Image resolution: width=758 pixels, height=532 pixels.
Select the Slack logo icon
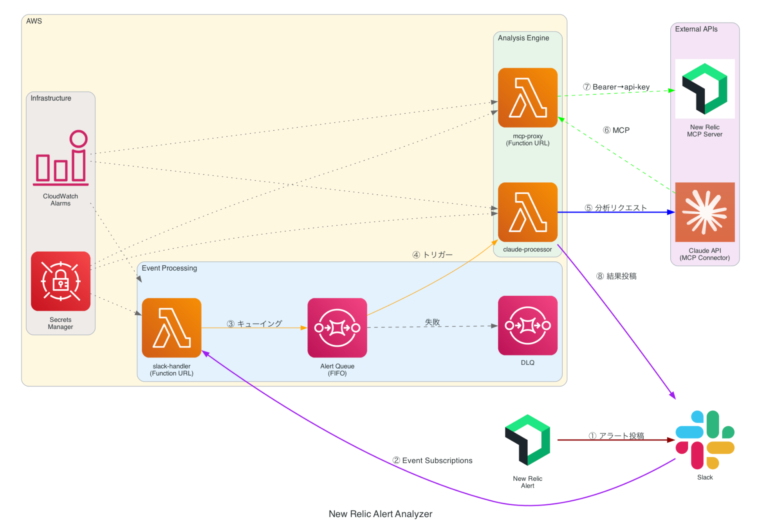704,440
